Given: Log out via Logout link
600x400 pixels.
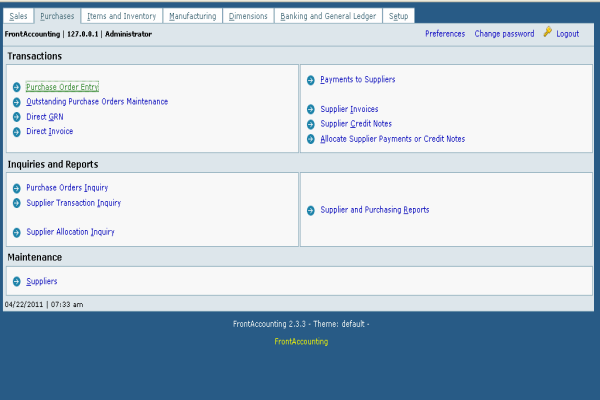Looking at the screenshot, I should click(x=567, y=34).
